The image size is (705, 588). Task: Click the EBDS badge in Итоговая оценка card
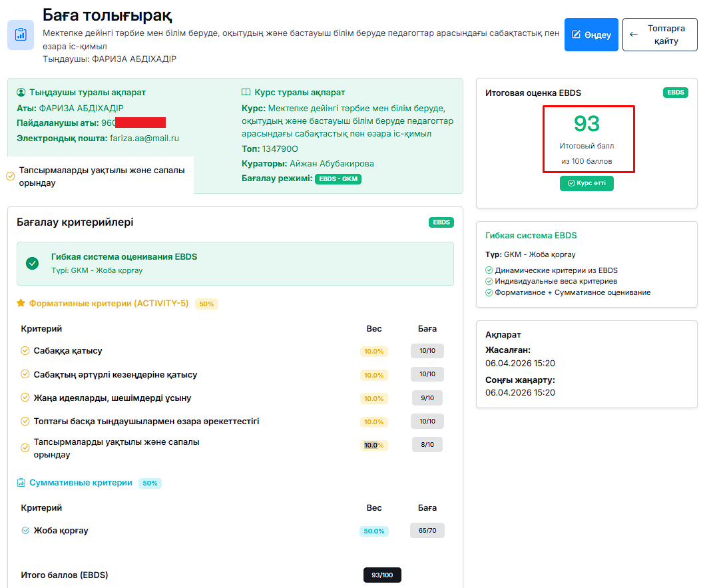[675, 93]
